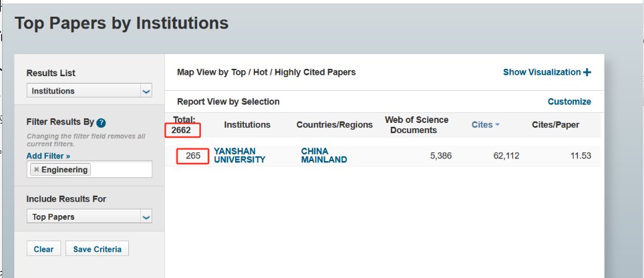Click the 265 top papers count

193,156
